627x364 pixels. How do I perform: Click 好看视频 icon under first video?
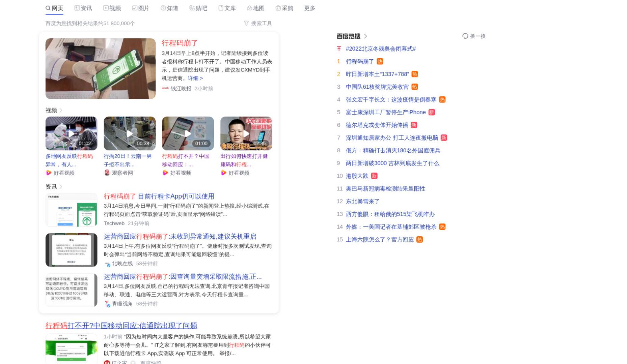click(49, 173)
